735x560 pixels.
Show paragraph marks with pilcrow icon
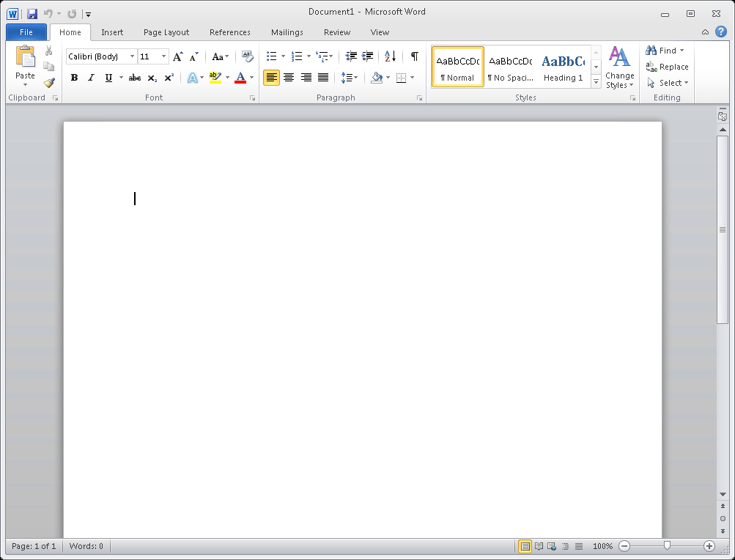click(x=414, y=56)
